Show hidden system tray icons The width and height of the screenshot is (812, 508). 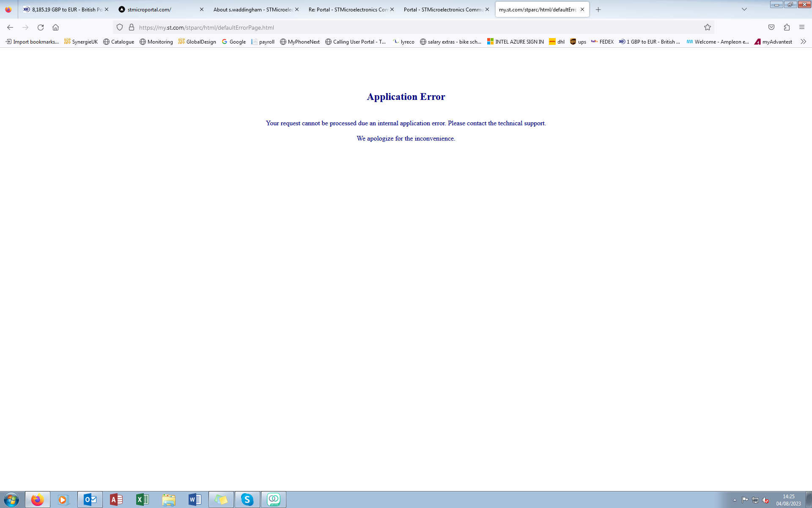coord(735,500)
